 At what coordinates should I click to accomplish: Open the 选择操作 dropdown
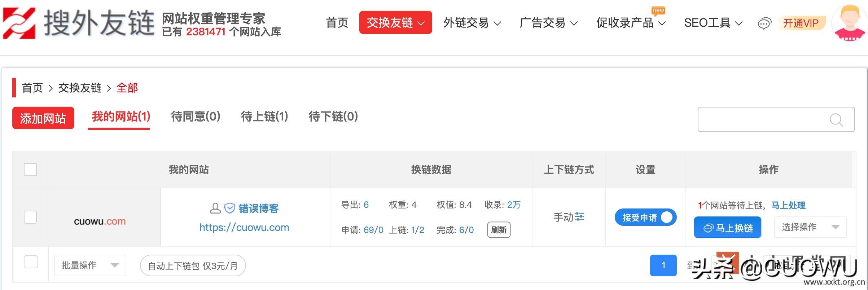tap(810, 227)
